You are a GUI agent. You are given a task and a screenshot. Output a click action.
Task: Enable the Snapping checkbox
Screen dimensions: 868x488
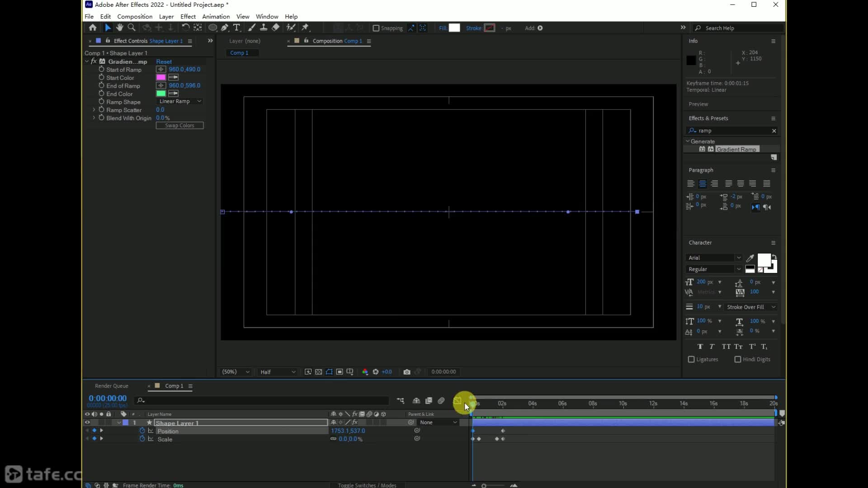click(x=376, y=28)
